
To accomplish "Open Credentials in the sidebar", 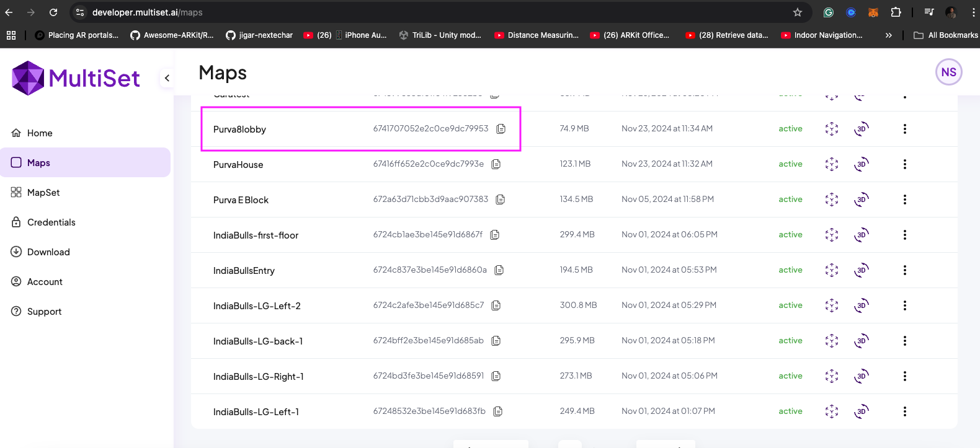I will pyautogui.click(x=51, y=222).
